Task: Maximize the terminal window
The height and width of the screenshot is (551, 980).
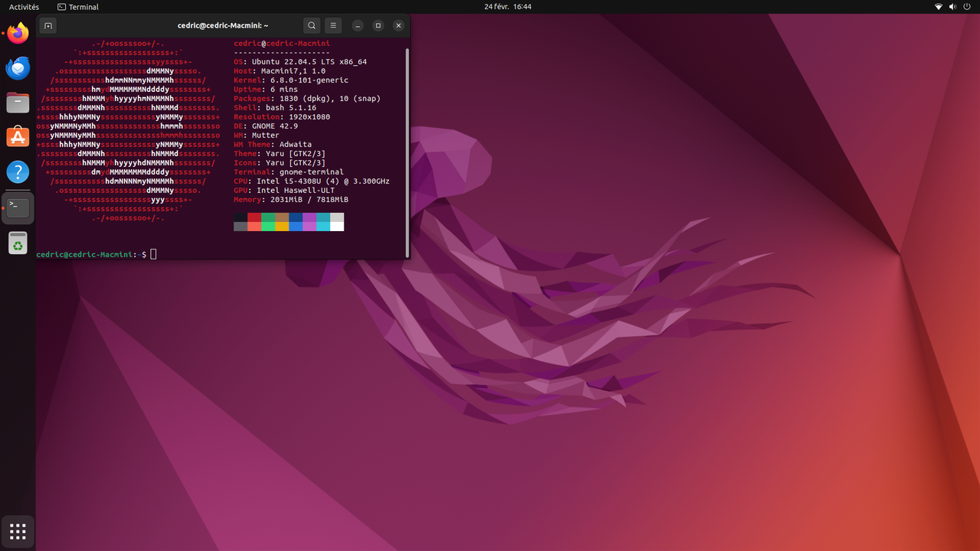Action: [377, 25]
